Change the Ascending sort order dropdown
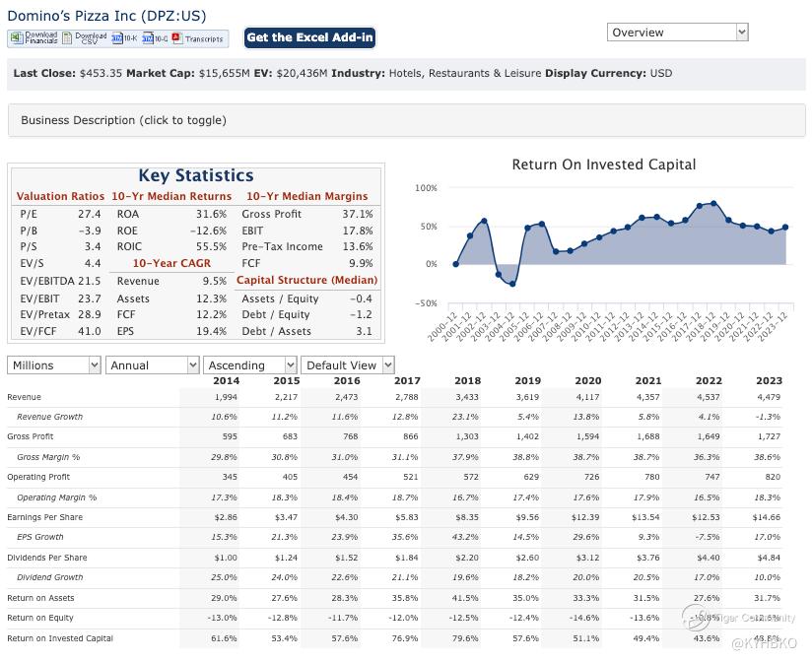 pos(250,365)
